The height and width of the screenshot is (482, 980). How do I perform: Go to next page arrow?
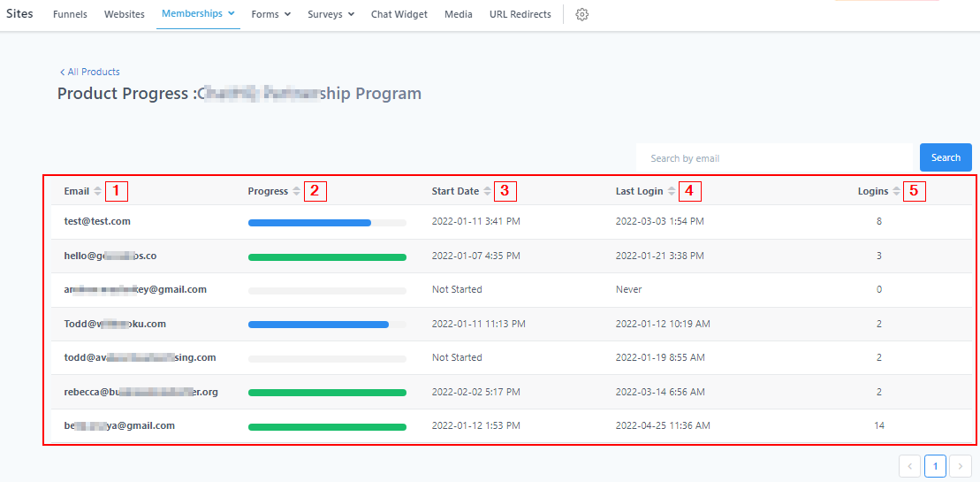coord(961,466)
